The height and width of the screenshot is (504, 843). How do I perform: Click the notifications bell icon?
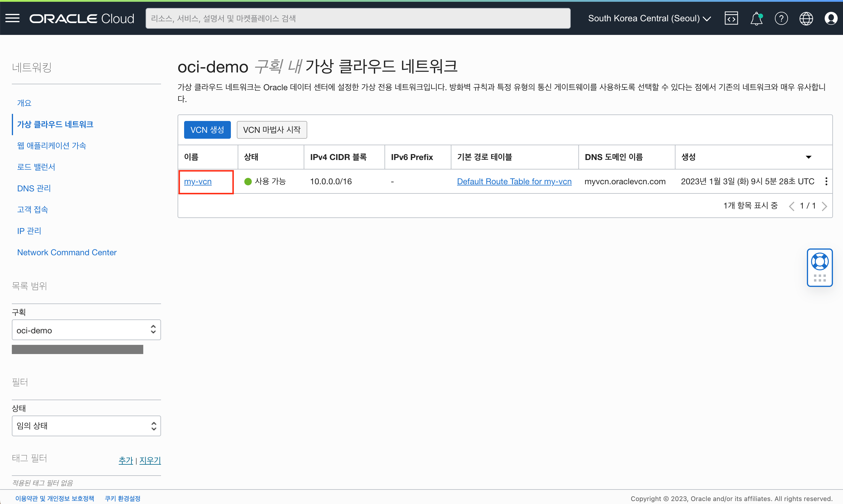click(756, 18)
